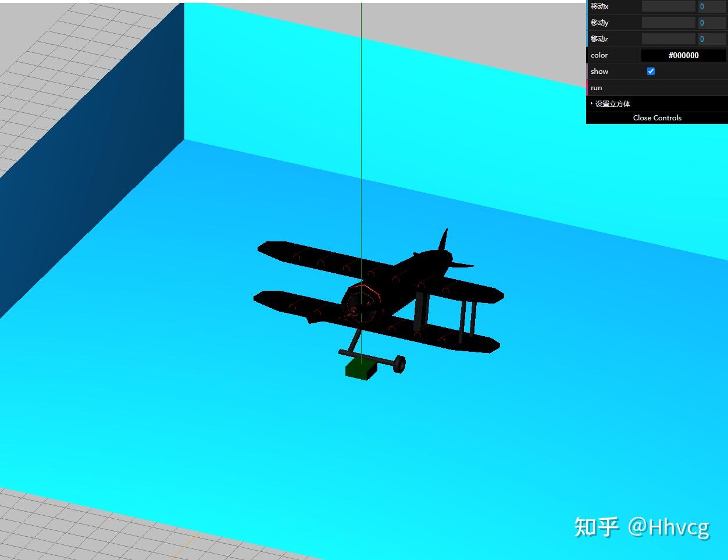Focus the 移动y numeric value field

[712, 23]
